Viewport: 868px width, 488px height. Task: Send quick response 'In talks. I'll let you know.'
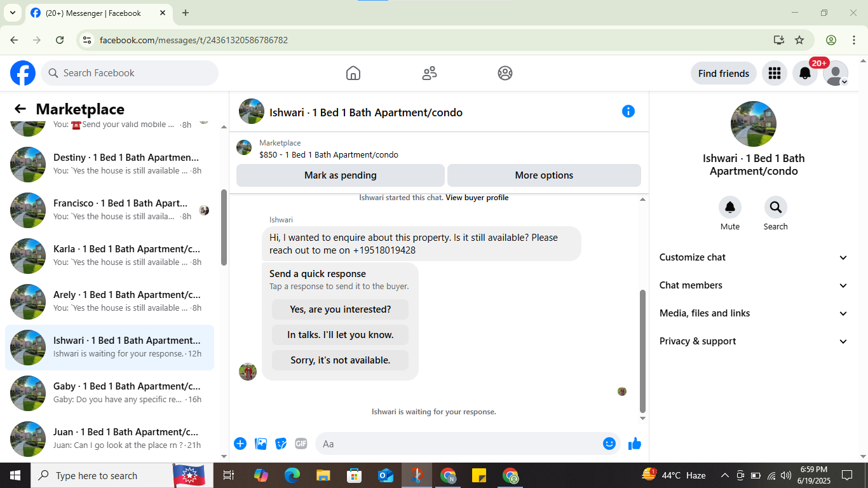point(341,335)
